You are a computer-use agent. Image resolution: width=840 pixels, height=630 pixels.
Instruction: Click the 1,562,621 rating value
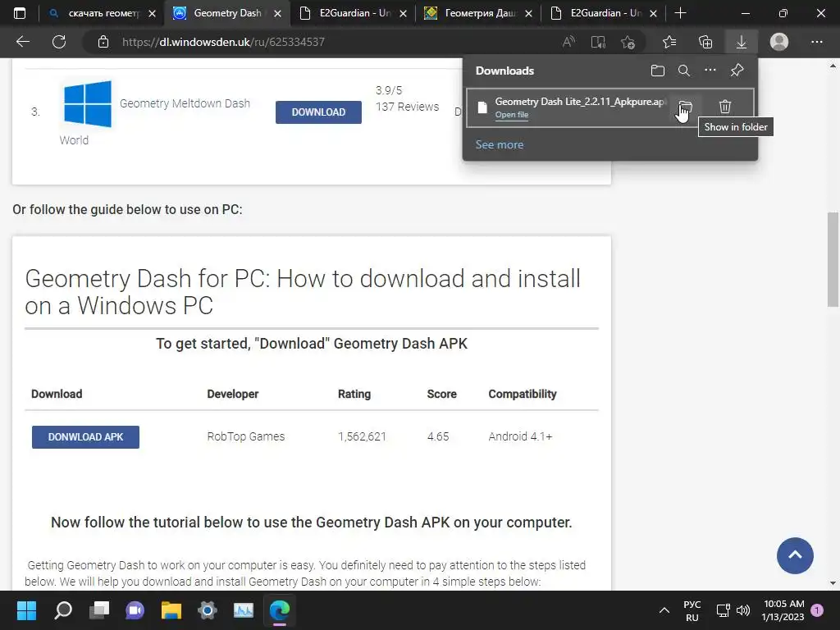(x=362, y=436)
